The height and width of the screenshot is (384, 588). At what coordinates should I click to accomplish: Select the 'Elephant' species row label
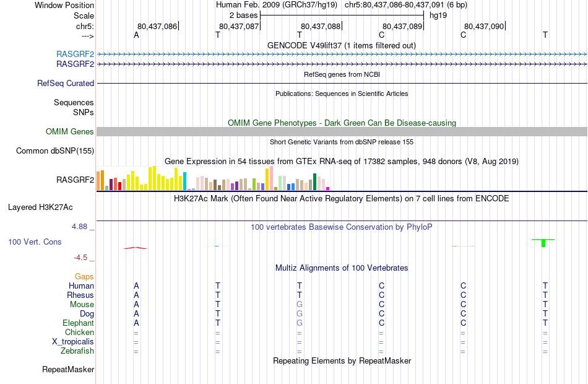click(x=79, y=323)
